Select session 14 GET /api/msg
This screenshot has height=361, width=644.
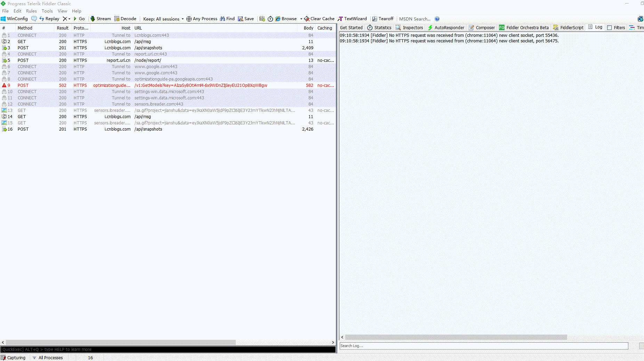pyautogui.click(x=168, y=117)
